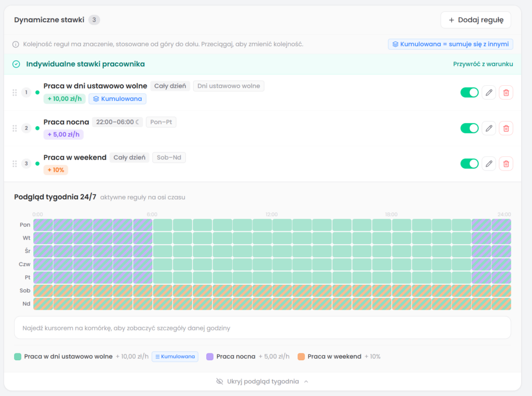Select the first hour cell in Pon row
Viewport: 532px width, 396px height.
coord(43,225)
